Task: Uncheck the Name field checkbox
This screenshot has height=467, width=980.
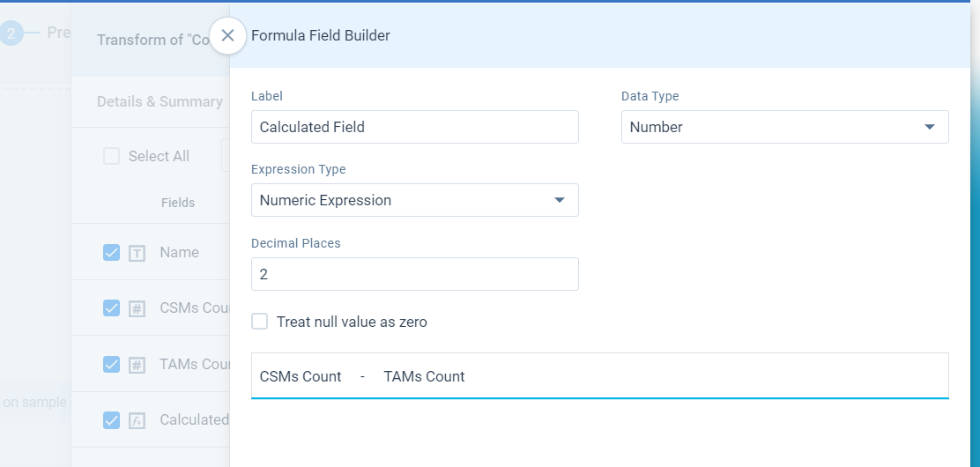Action: pyautogui.click(x=111, y=253)
